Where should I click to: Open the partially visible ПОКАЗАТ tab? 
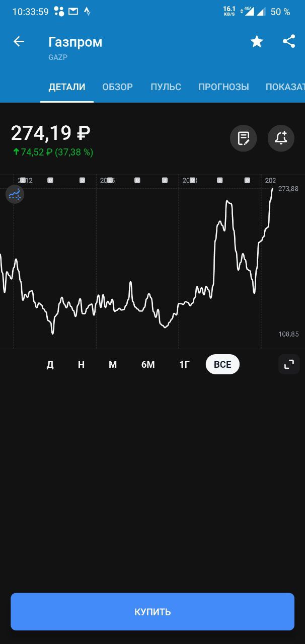tap(285, 87)
